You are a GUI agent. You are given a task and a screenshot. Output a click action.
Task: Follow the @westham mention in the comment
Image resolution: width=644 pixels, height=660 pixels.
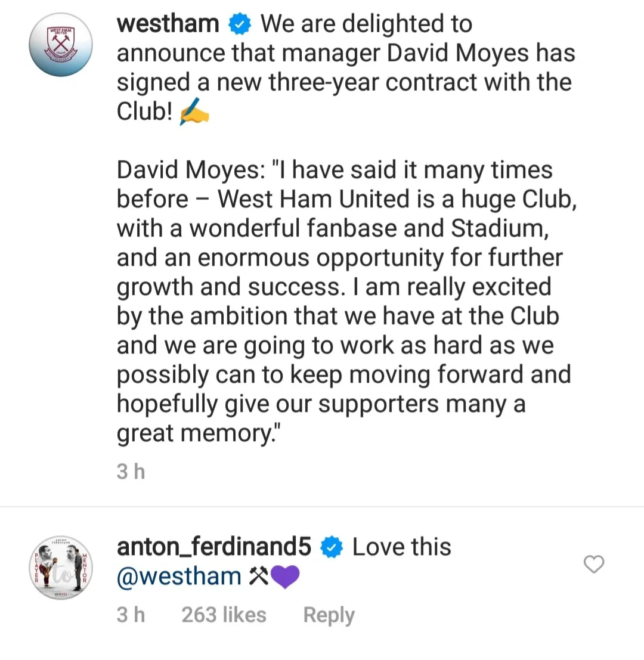[179, 577]
